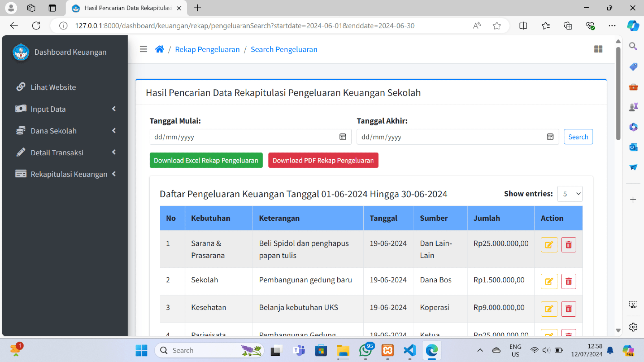Open Edge sidebar tools briefcase icon
Screen dimensions: 644x362
click(x=633, y=87)
